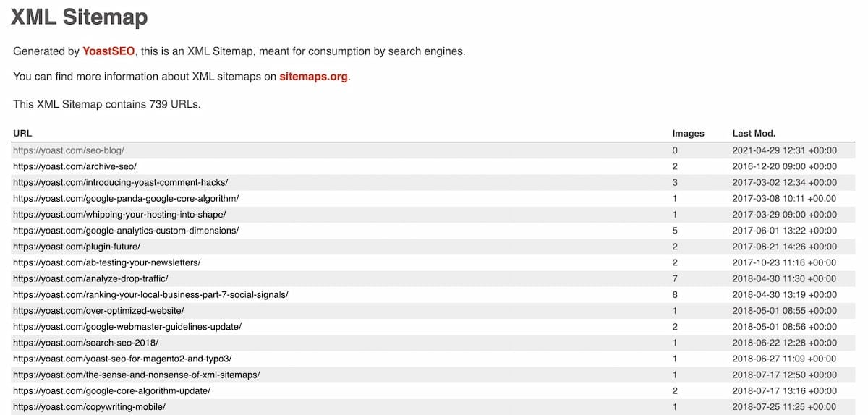Open the google-analytics-custom-dimensions URL
Image resolution: width=868 pixels, height=415 pixels.
126,231
